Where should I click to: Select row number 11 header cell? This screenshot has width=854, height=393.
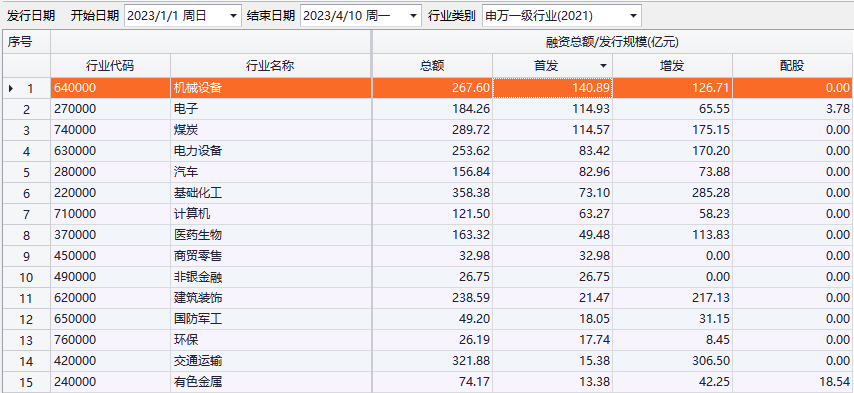(27, 298)
